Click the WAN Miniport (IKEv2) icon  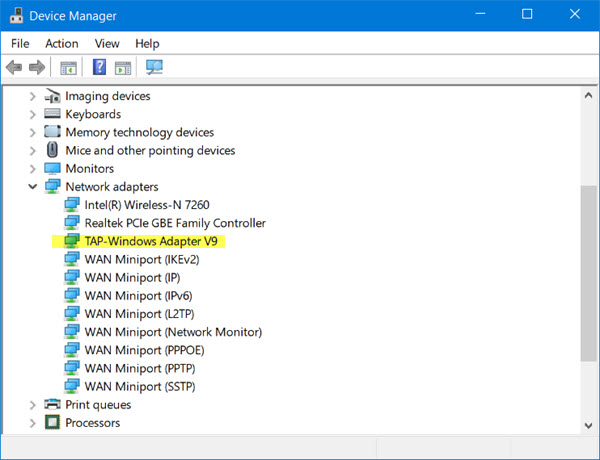(72, 259)
